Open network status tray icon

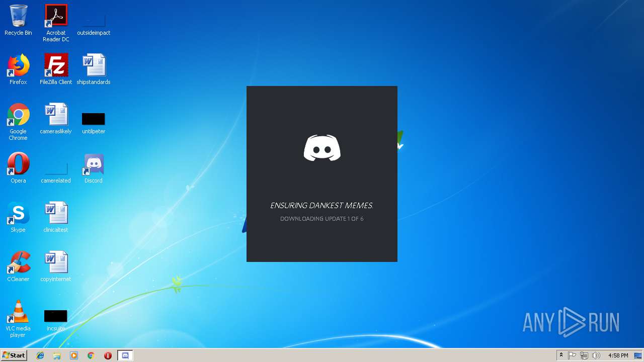click(584, 355)
